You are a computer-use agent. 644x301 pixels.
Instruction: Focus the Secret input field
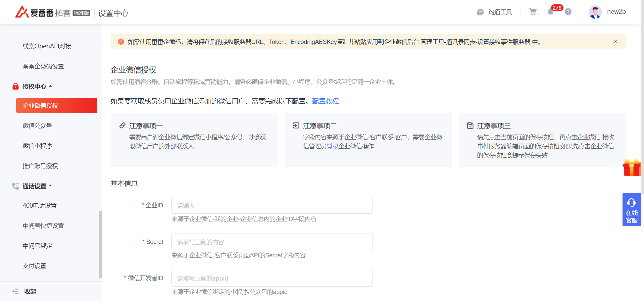coord(272,242)
